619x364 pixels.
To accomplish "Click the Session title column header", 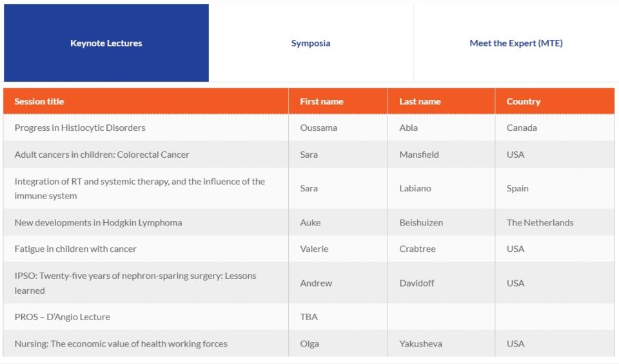I will click(x=39, y=101).
